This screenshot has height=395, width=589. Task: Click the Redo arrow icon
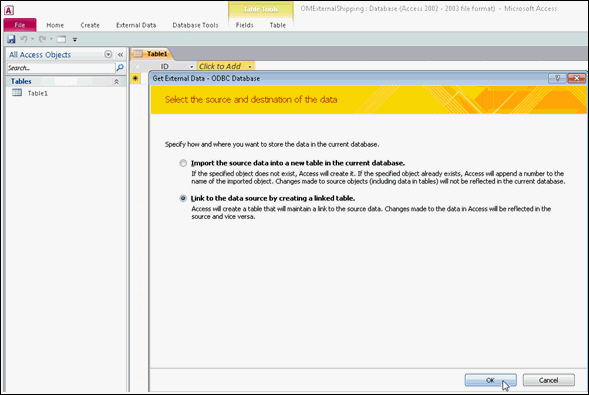(x=42, y=39)
